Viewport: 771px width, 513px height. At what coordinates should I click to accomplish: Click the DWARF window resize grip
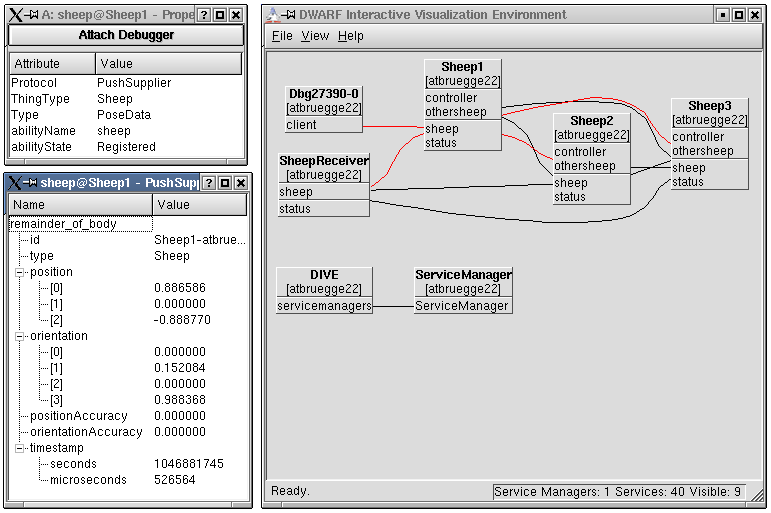(759, 494)
